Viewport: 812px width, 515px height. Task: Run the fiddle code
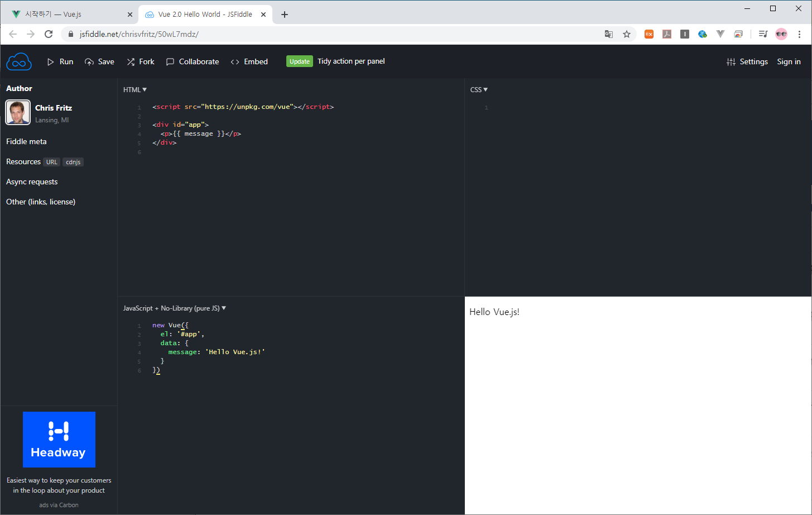[60, 61]
